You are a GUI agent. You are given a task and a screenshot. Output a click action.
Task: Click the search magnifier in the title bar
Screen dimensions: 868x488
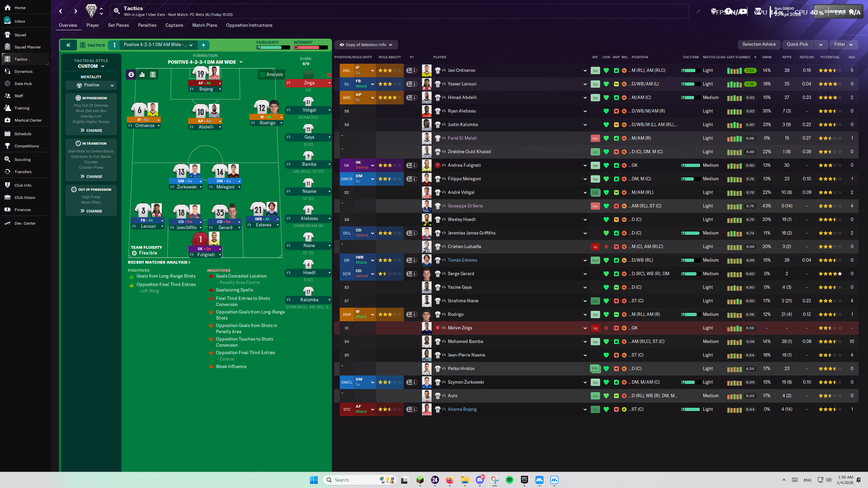117,11
